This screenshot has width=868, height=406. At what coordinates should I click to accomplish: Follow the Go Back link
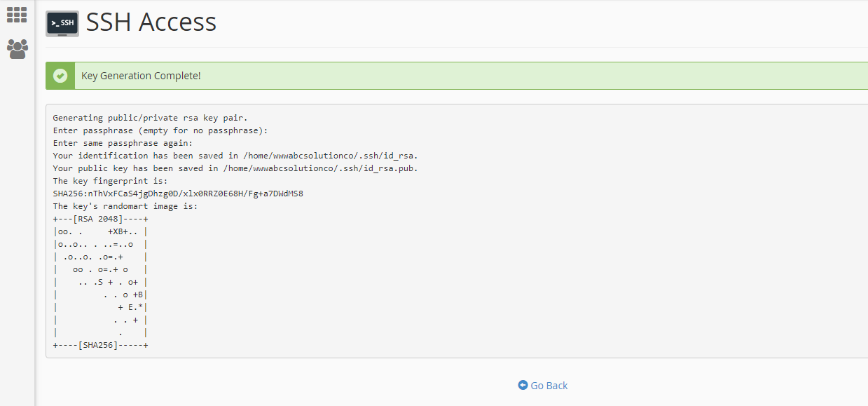(x=549, y=385)
